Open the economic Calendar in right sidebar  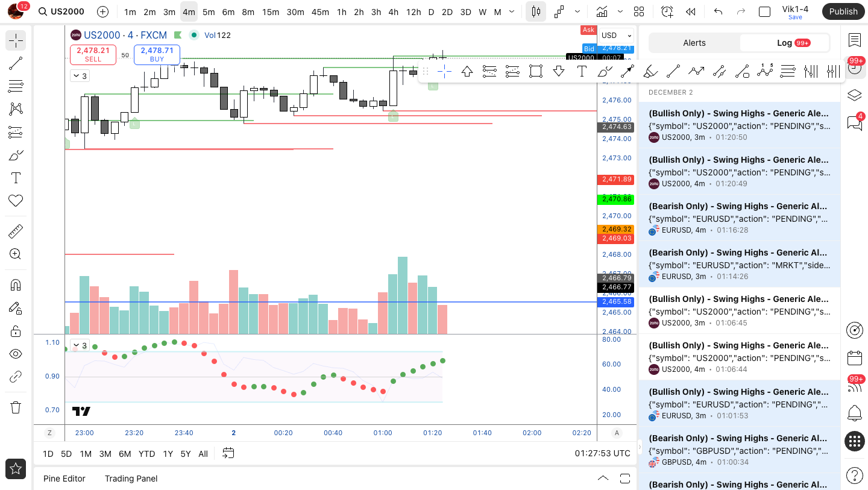click(855, 358)
